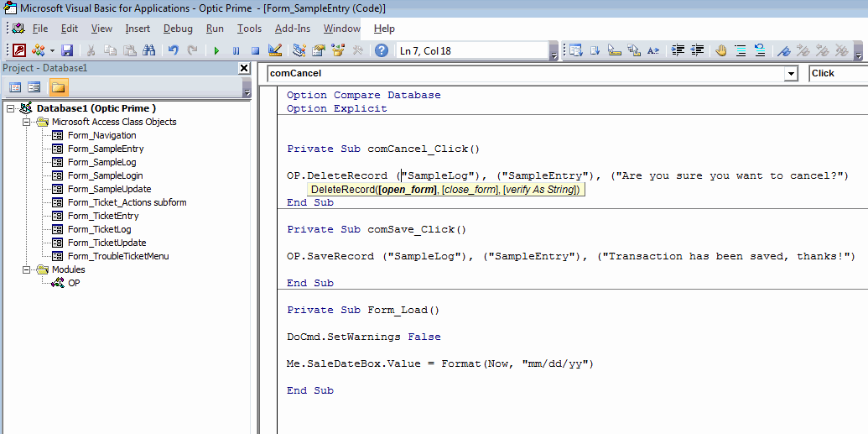
Task: Click the Parameter Info icon
Action: tap(634, 50)
